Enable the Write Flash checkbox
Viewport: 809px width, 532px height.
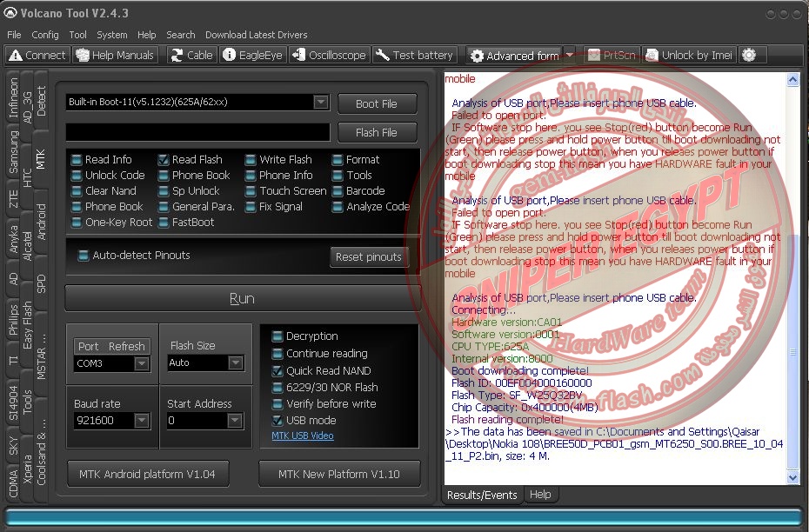(251, 160)
